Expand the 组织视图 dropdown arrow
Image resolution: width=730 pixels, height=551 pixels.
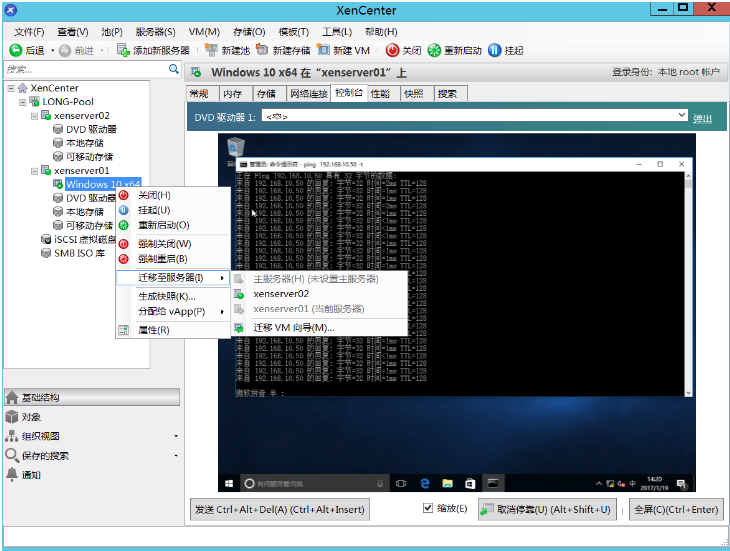176,436
